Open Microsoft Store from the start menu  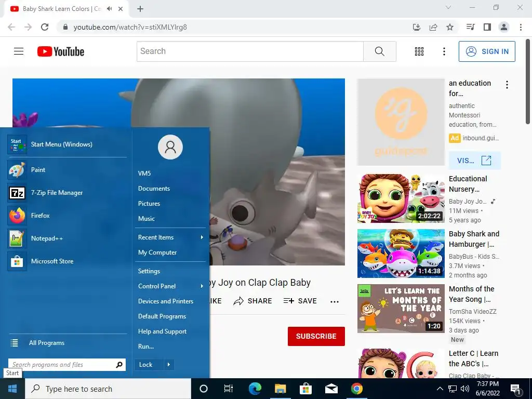(x=67, y=261)
